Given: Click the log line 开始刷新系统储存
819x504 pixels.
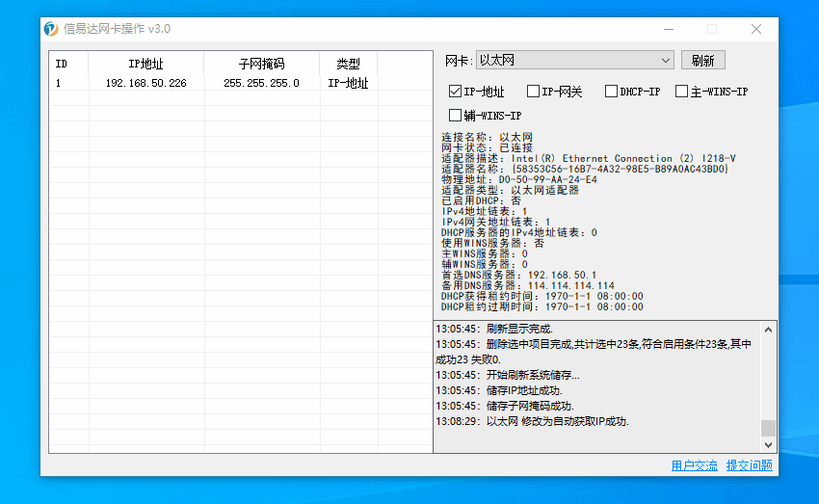Looking at the screenshot, I should (x=508, y=375).
